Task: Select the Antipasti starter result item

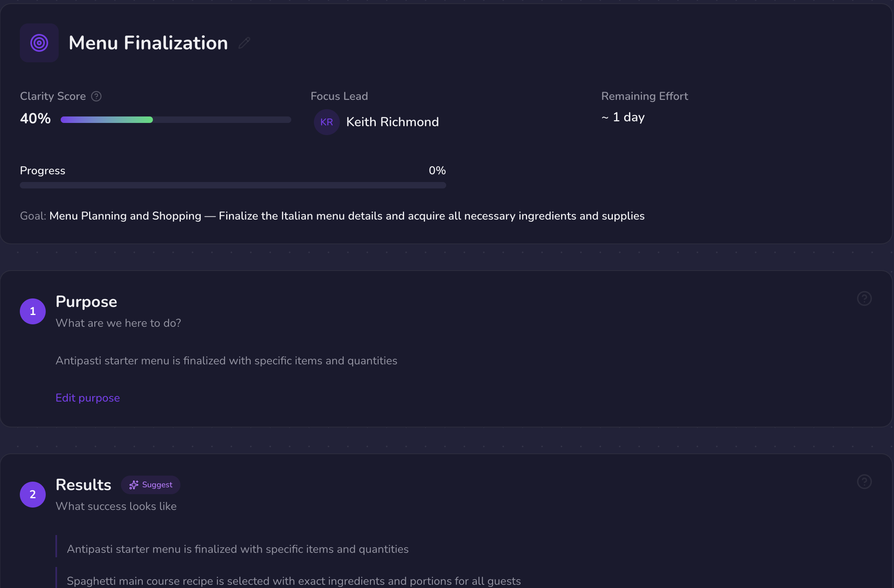Action: pyautogui.click(x=238, y=549)
